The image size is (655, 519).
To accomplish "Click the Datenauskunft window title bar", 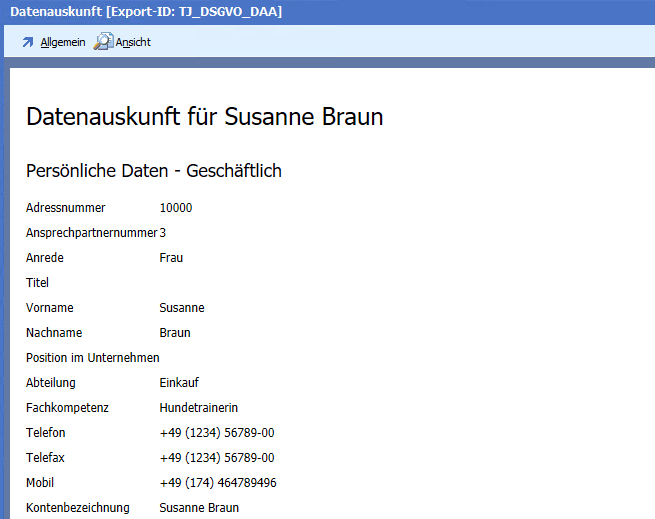I will click(300, 11).
